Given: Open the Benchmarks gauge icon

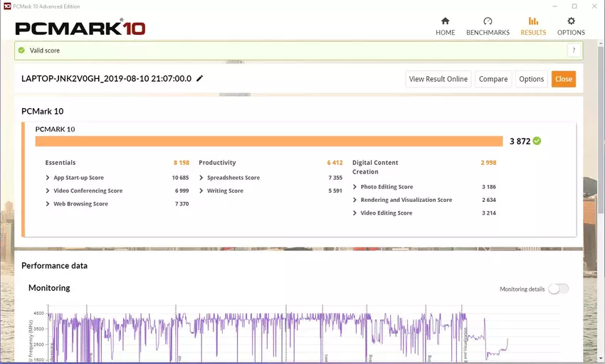Looking at the screenshot, I should click(488, 21).
